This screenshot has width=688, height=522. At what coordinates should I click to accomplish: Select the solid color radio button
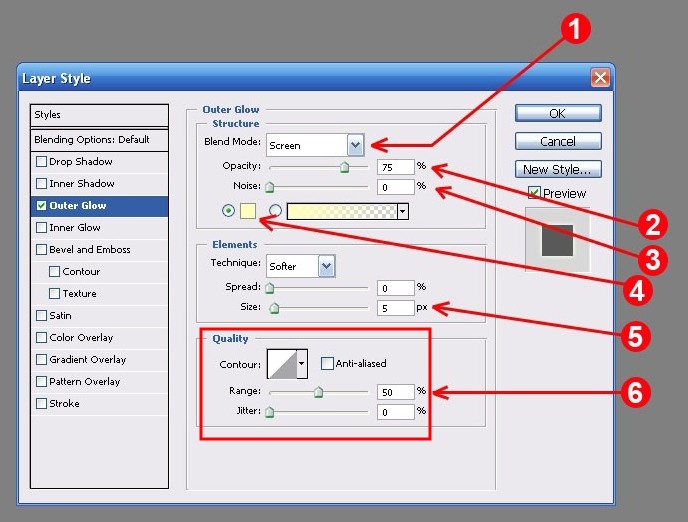coord(228,211)
